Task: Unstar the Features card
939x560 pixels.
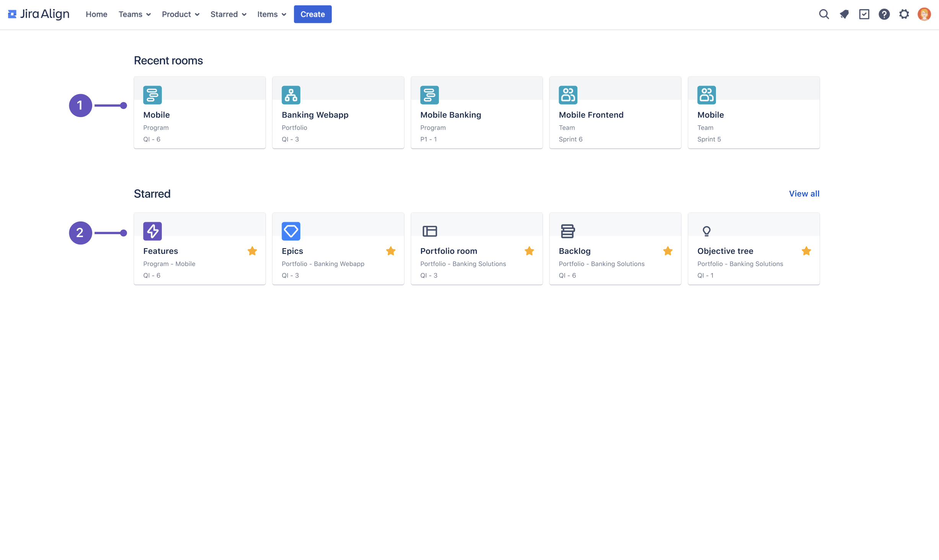Action: 252,251
